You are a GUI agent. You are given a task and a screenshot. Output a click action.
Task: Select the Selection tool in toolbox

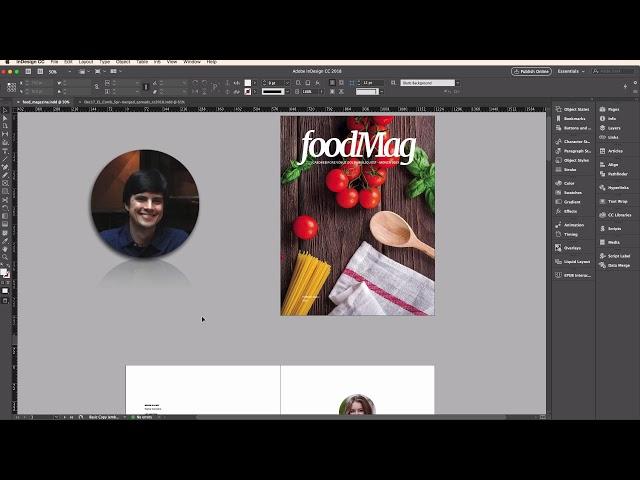pos(5,110)
